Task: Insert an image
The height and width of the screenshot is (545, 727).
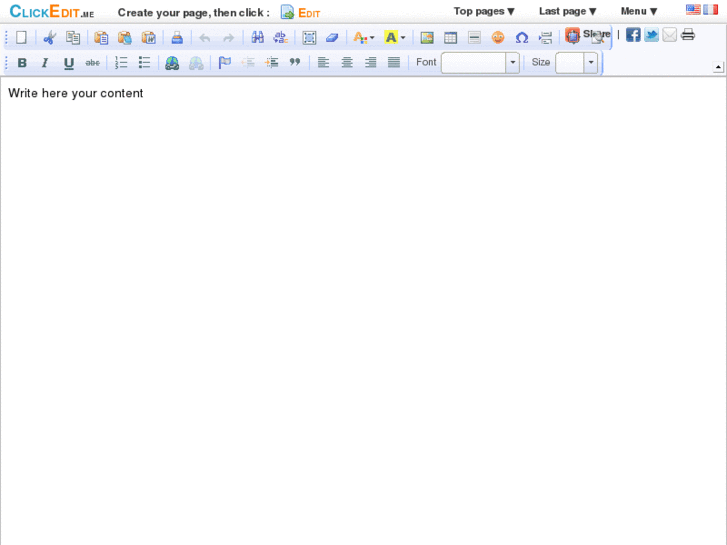Action: point(427,38)
